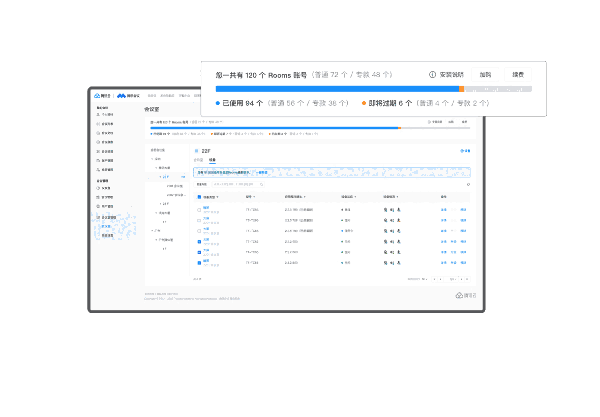
Task: Open the device capability column dropdown arrow
Action: pyautogui.click(x=397, y=197)
